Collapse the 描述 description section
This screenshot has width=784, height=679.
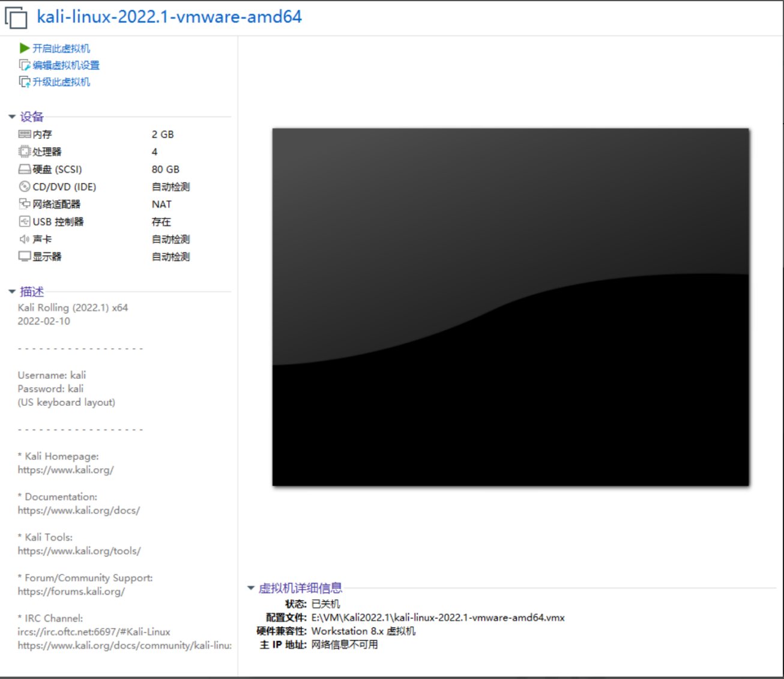[x=12, y=291]
